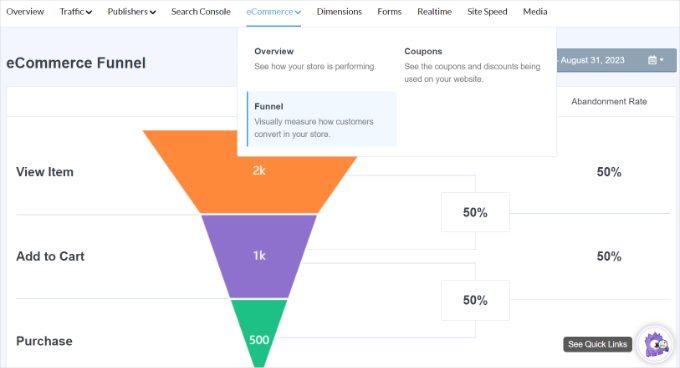Click the green Purchase funnel segment

[259, 333]
